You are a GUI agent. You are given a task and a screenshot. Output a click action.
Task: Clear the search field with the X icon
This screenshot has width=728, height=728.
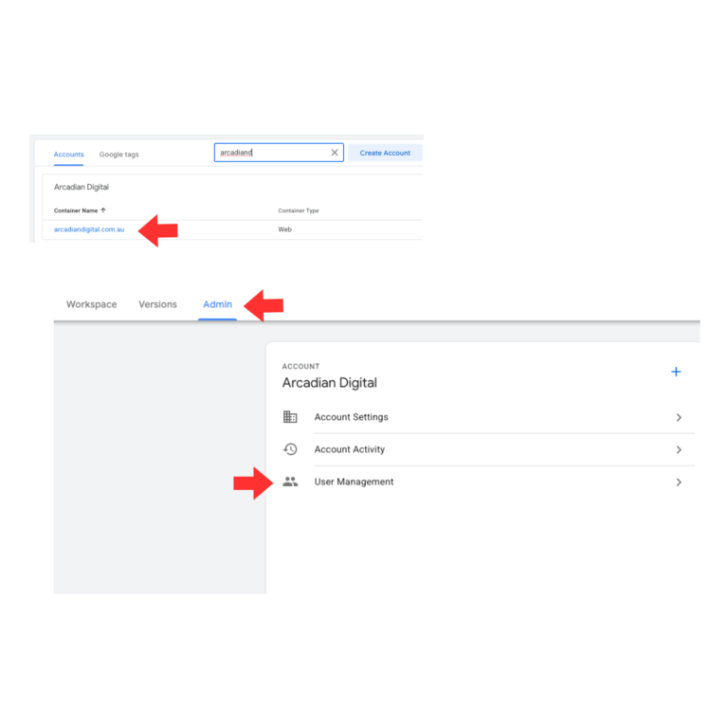click(x=335, y=153)
